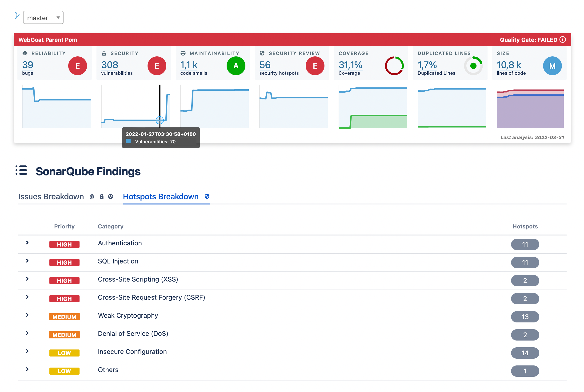Click the bug icon beside Issues Breakdown
Image resolution: width=584 pixels, height=392 pixels.
(92, 197)
